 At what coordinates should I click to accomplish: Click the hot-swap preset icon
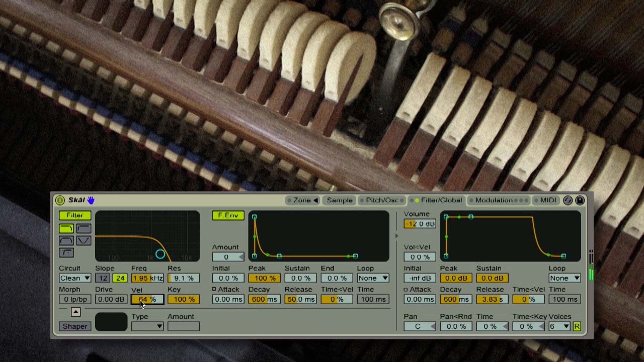(x=568, y=200)
